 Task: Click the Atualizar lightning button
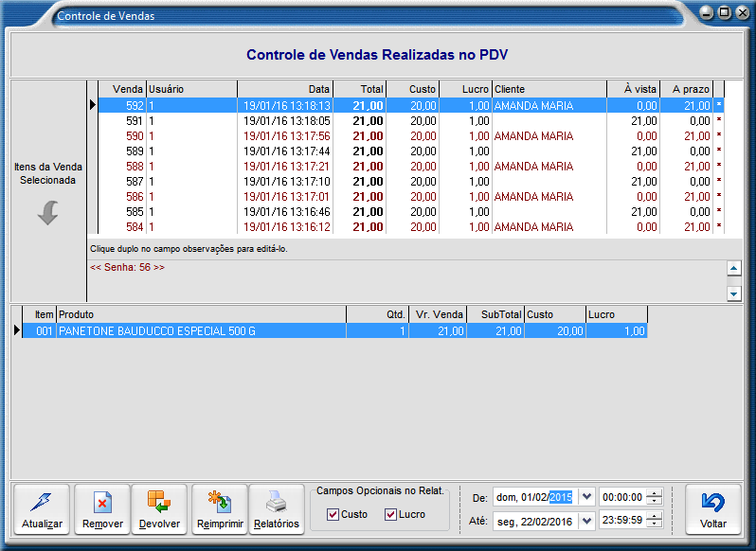(42, 509)
